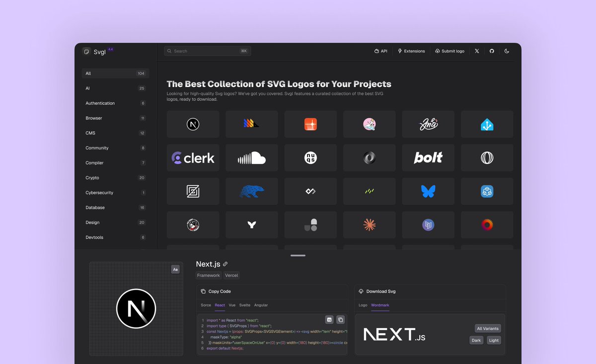Switch to the Angular code tab
The height and width of the screenshot is (364, 596).
(x=261, y=305)
